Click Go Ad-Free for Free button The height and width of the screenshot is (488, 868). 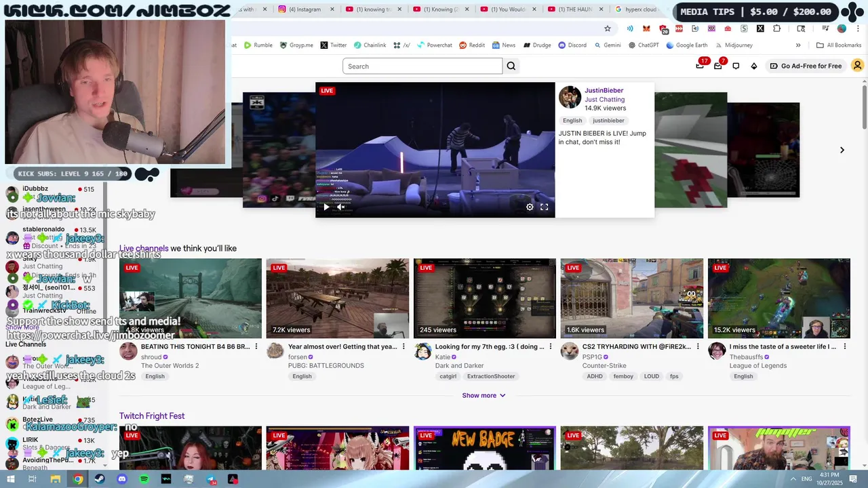805,66
